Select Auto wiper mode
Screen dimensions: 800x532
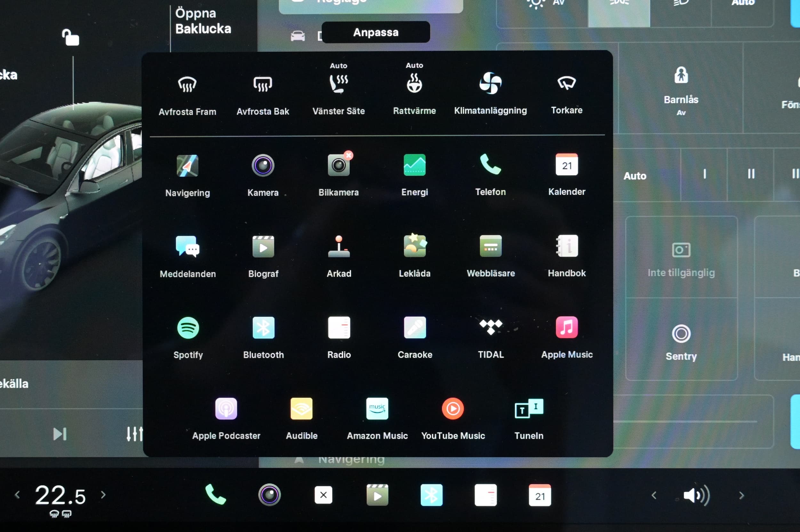635,176
